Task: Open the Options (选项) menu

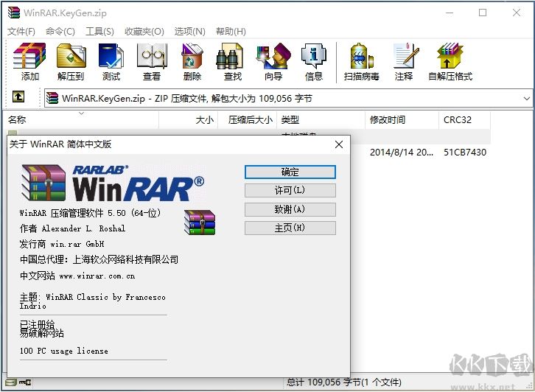Action: coord(189,32)
